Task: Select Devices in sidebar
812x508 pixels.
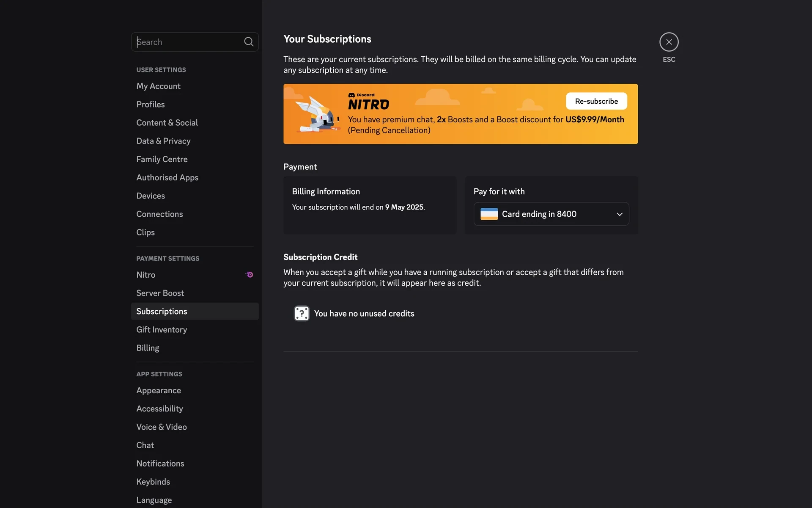Action: click(x=195, y=196)
